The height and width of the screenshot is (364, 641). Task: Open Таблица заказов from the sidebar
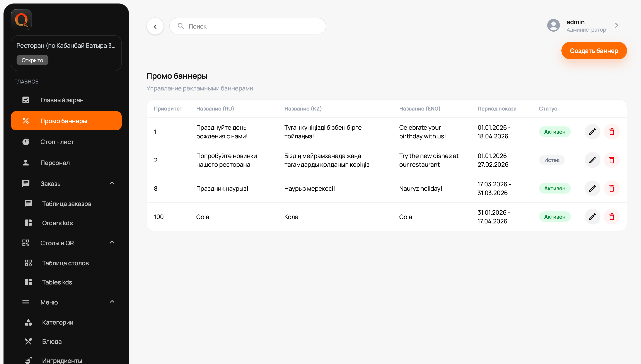[x=67, y=204]
